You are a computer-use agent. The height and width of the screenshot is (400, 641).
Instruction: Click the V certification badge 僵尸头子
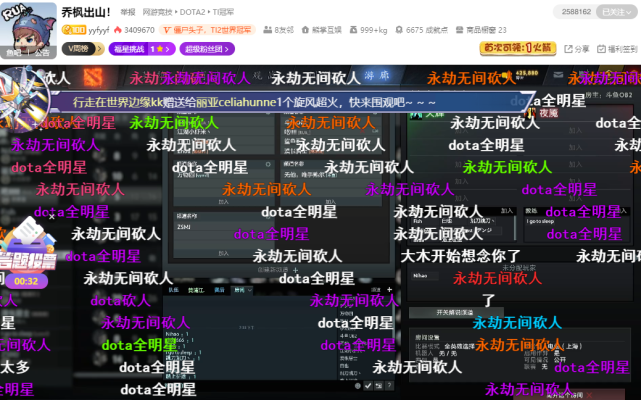pos(207,30)
